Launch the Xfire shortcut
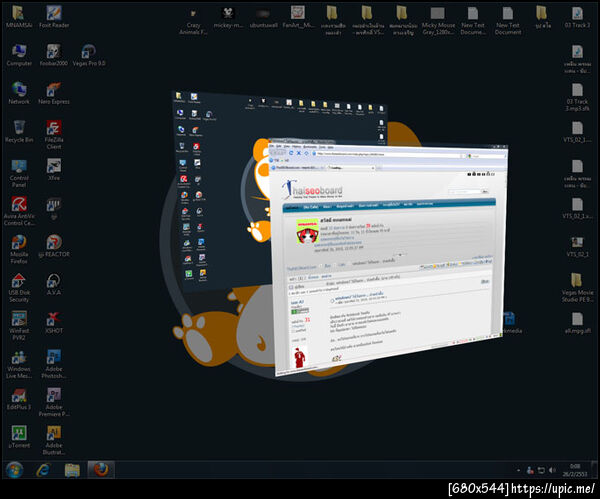The height and width of the screenshot is (499, 600). [54, 170]
